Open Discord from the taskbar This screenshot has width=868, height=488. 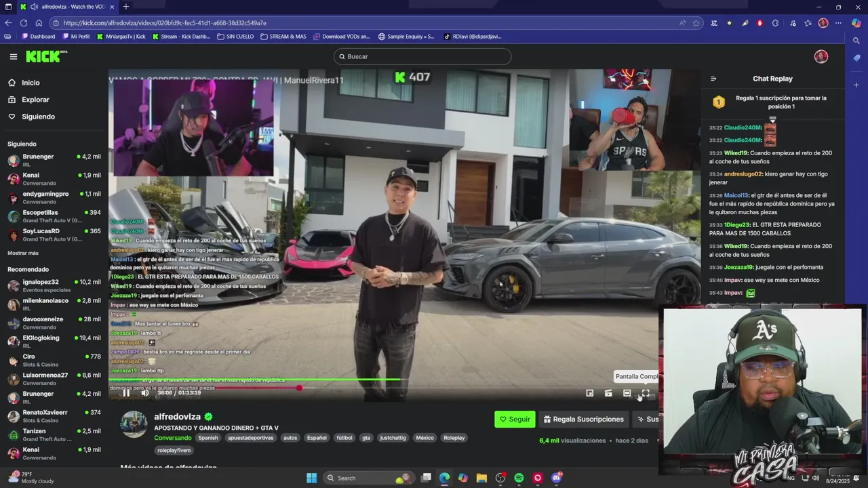pos(556,478)
